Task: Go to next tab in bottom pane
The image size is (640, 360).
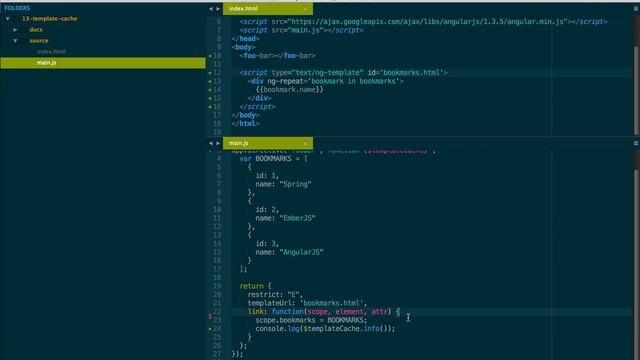Action: coord(218,143)
